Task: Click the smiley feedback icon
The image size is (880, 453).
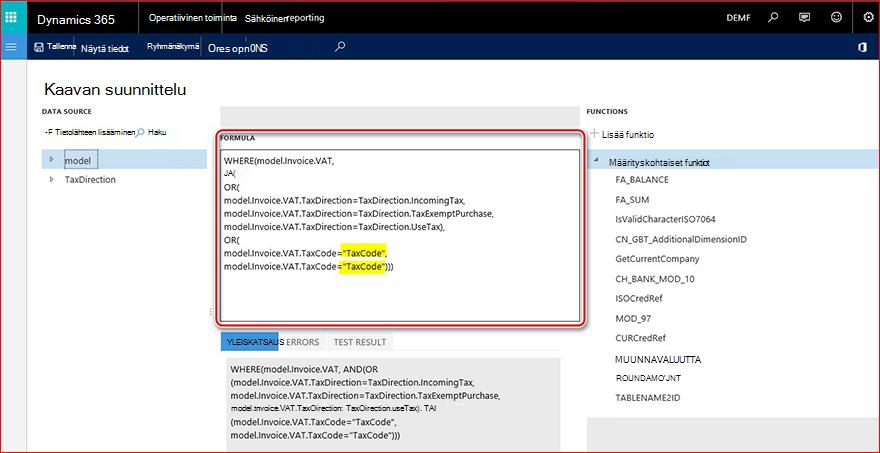Action: click(x=836, y=17)
